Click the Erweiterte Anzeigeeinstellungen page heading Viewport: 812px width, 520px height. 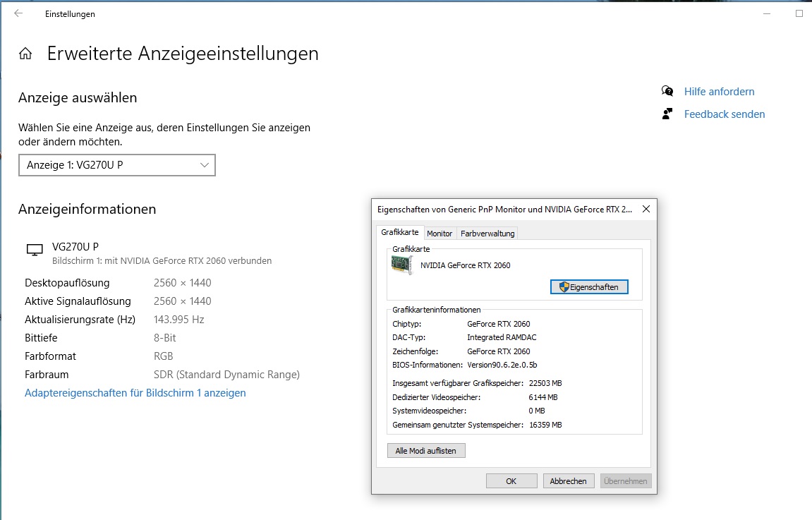(183, 54)
